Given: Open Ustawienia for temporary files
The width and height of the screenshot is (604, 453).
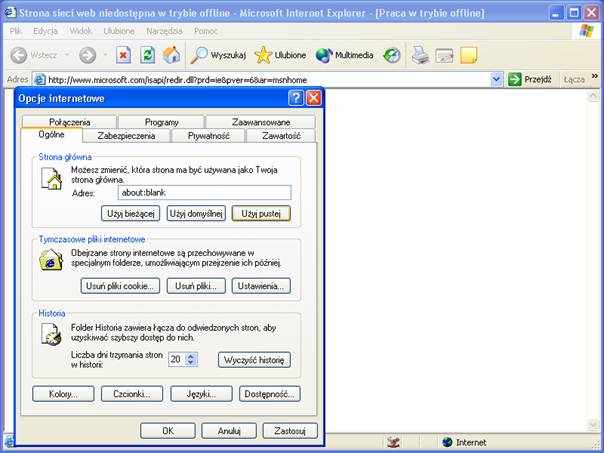Looking at the screenshot, I should (x=261, y=286).
